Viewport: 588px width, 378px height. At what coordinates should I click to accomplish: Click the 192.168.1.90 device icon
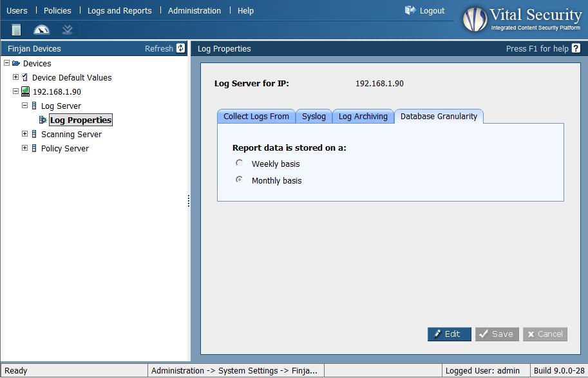click(x=26, y=91)
